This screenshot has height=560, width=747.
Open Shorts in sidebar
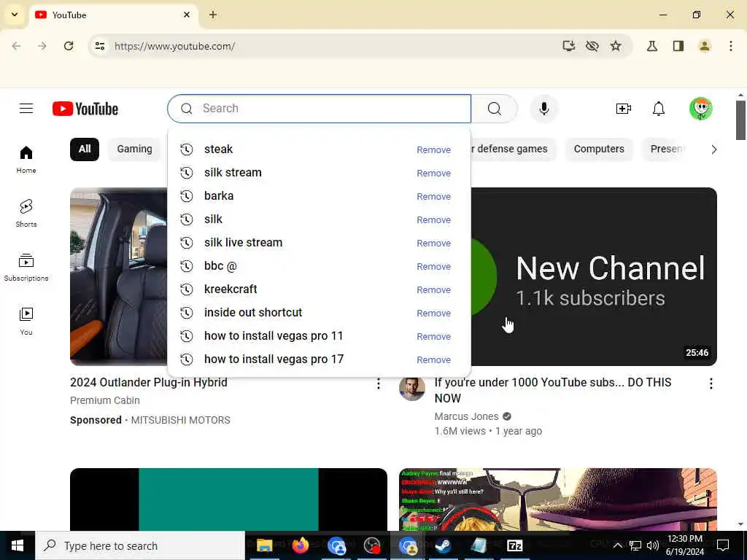[26, 214]
